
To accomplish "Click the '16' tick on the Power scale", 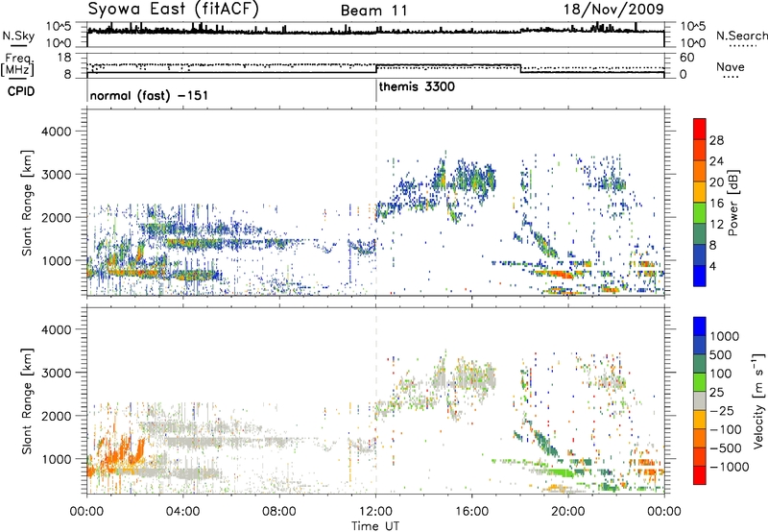I will click(716, 204).
